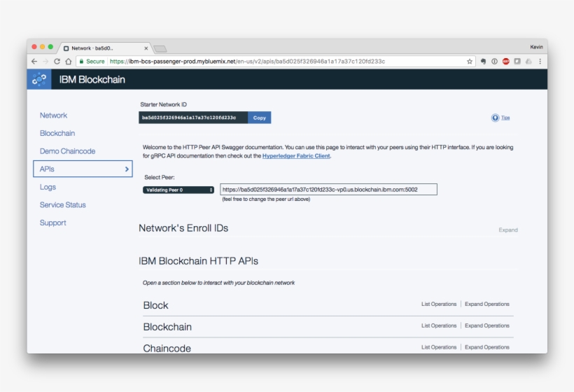
Task: Expand Operations for Chaincode
Action: [x=487, y=347]
